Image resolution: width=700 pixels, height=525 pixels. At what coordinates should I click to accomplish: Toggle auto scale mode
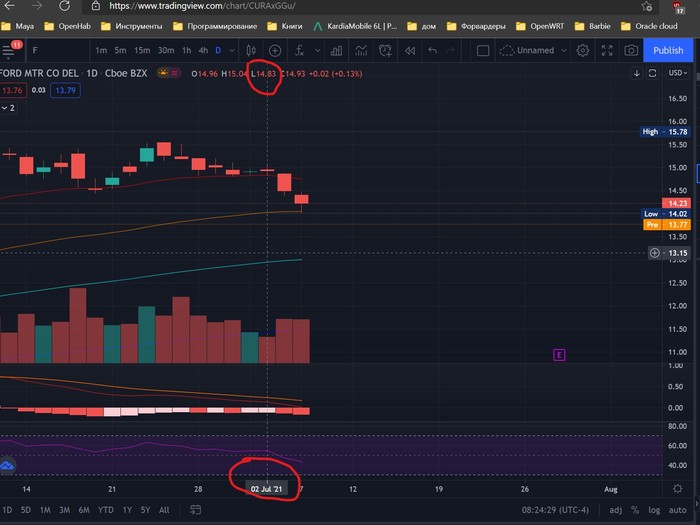[x=677, y=510]
